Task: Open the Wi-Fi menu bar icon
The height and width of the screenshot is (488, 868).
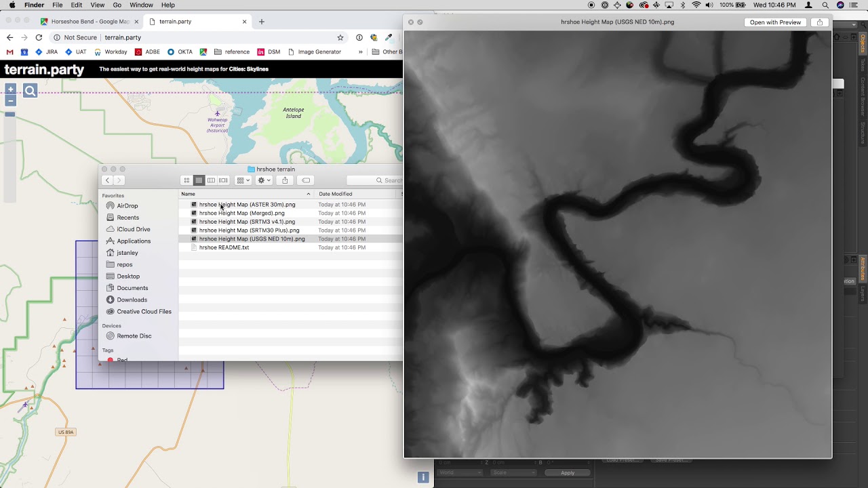Action: point(696,5)
